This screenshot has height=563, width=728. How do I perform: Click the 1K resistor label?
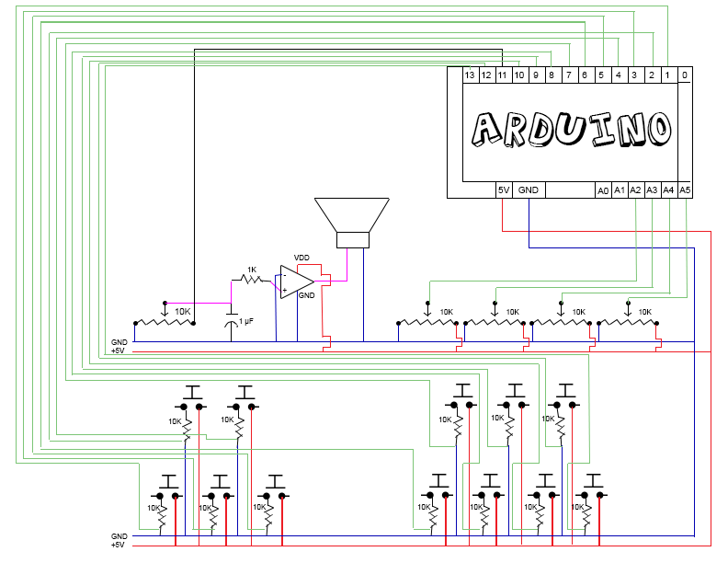(x=252, y=270)
